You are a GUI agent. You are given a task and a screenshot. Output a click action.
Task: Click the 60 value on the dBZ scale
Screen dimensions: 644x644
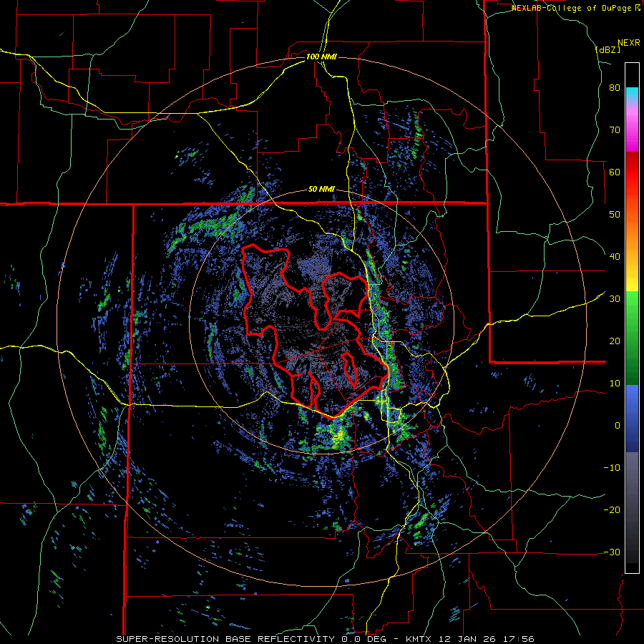615,172
